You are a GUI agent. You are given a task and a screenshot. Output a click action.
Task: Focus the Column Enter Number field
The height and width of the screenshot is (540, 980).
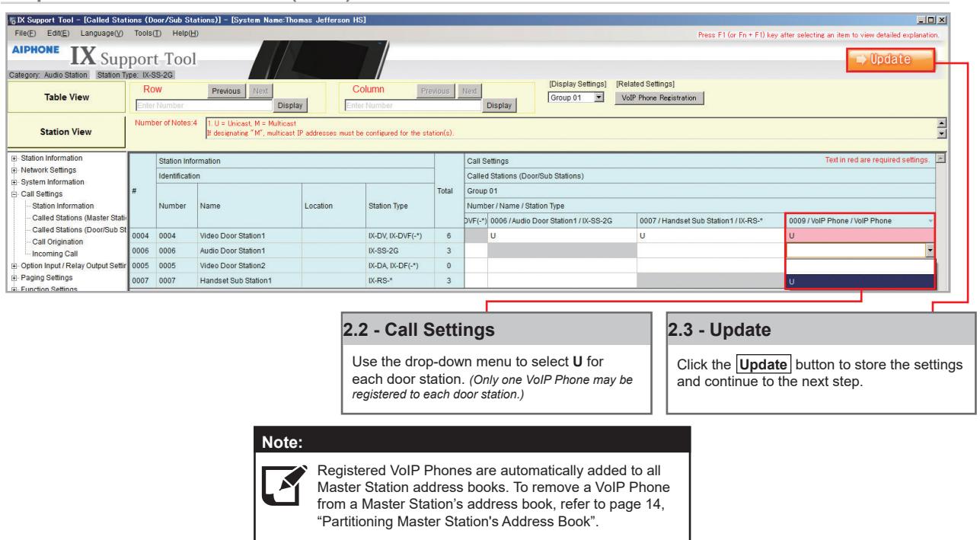(x=412, y=107)
